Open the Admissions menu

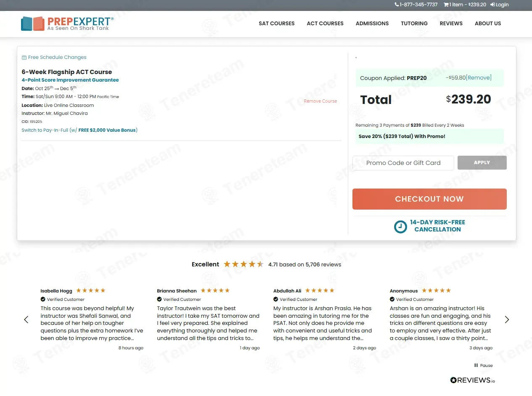372,24
